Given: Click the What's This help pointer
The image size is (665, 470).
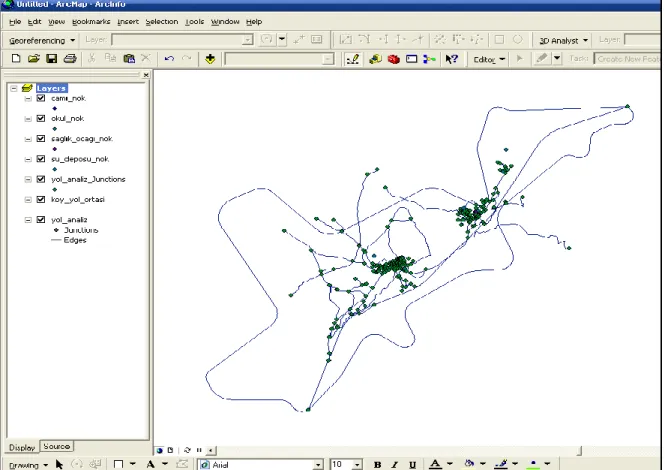Looking at the screenshot, I should pos(452,59).
